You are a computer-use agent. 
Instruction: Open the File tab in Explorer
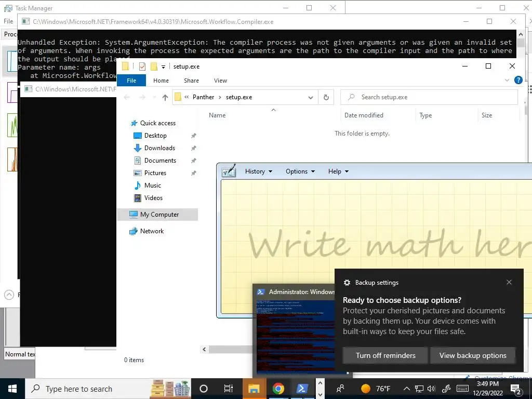[x=131, y=81]
